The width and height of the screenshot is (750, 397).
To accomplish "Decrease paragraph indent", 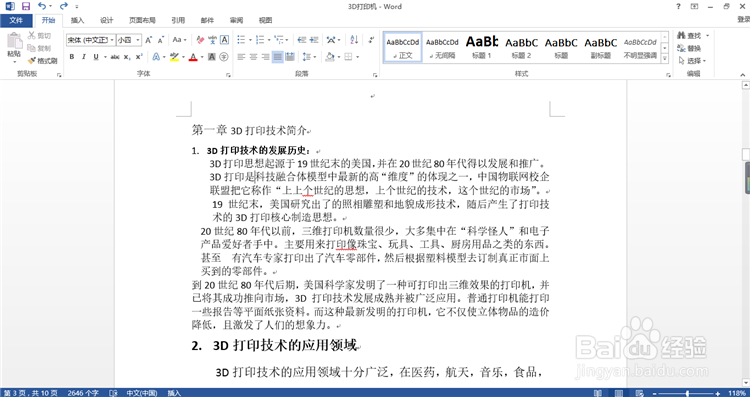I will click(x=301, y=40).
